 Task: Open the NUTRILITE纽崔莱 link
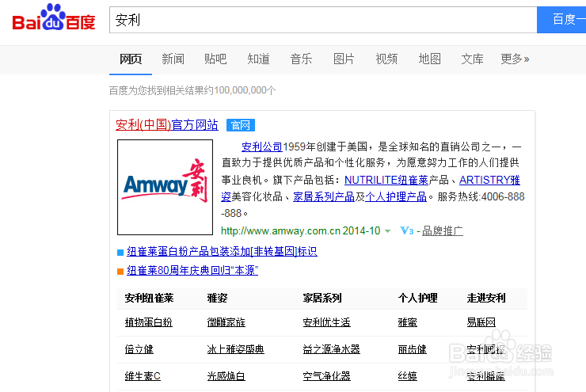[386, 180]
